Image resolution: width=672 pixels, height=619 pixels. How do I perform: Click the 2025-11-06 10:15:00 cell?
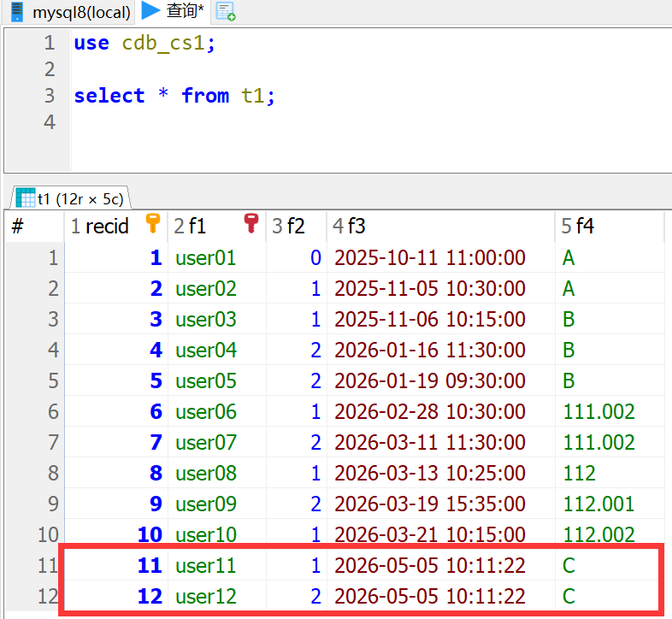[441, 320]
